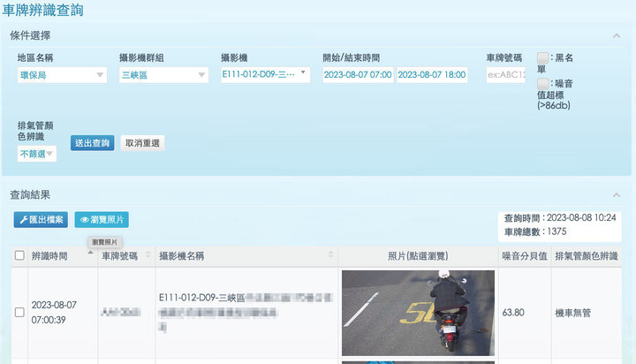
Task: Open the 攝影機群組 dropdown showing 三峽區
Action: [x=164, y=75]
